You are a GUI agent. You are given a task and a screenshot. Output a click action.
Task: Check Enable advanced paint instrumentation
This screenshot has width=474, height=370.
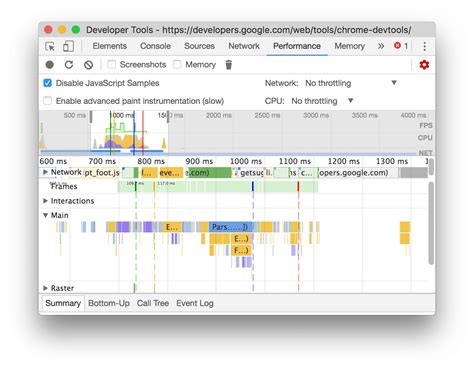click(48, 101)
